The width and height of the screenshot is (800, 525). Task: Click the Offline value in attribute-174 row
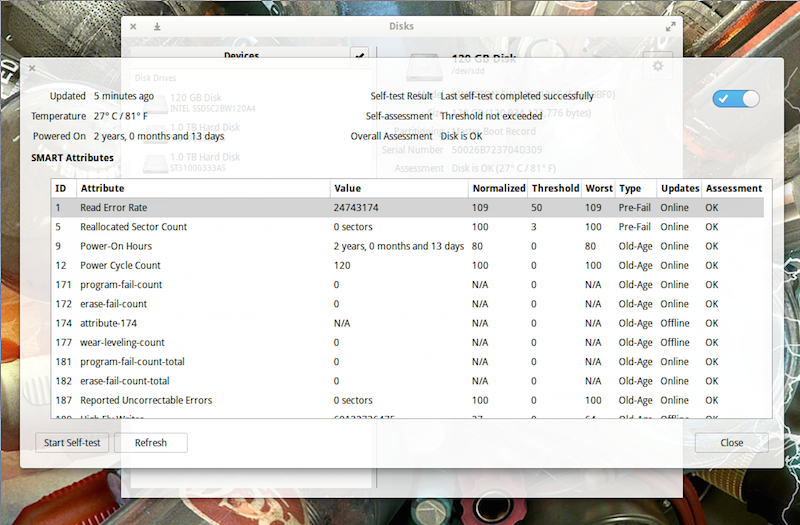tap(674, 323)
